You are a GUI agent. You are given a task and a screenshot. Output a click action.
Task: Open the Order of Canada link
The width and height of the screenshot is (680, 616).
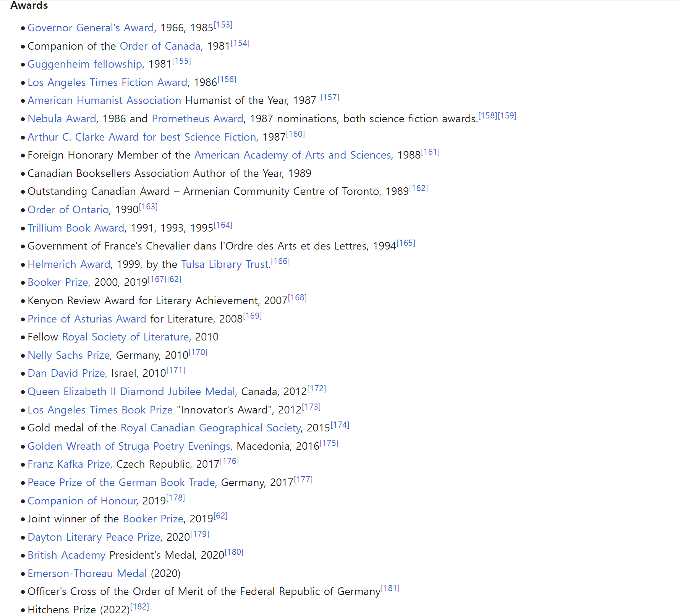[x=160, y=46]
